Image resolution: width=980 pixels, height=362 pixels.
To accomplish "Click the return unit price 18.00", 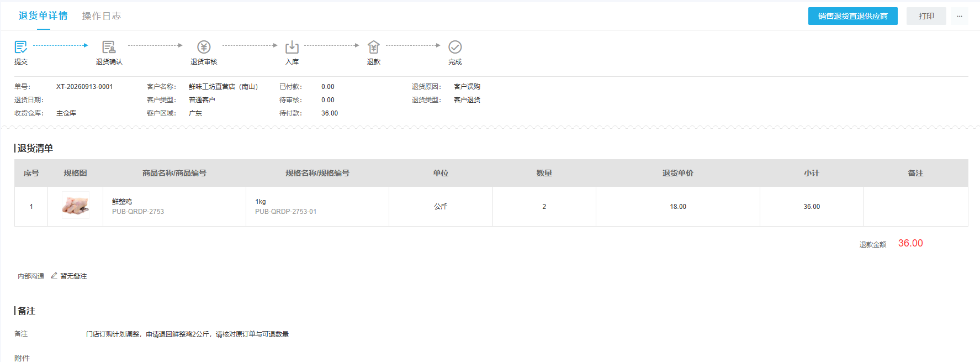I will (678, 207).
